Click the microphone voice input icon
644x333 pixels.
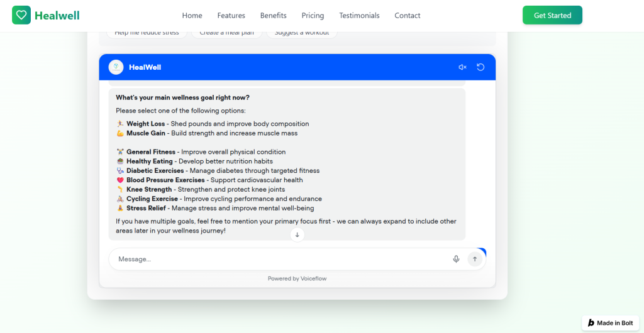[456, 259]
